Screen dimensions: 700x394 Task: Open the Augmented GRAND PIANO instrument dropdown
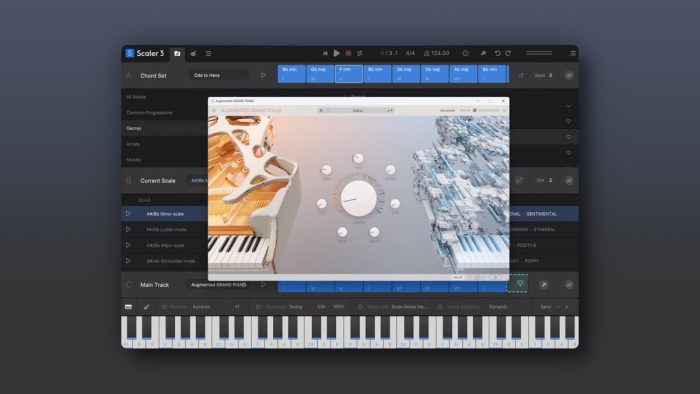click(219, 285)
